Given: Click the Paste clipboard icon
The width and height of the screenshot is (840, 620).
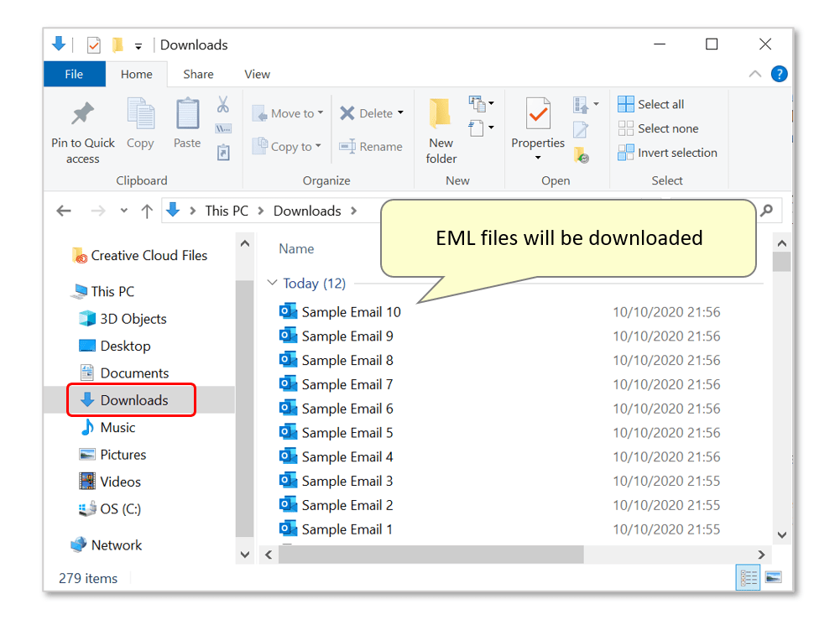Looking at the screenshot, I should point(187,113).
